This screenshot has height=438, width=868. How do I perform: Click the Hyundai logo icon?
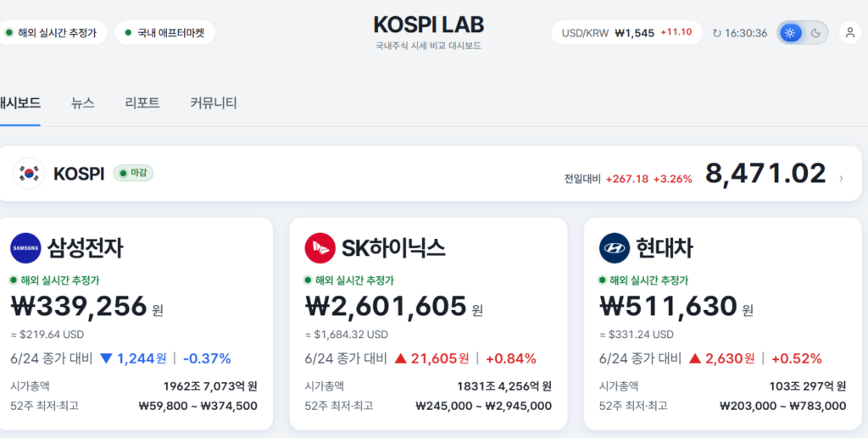tap(615, 247)
